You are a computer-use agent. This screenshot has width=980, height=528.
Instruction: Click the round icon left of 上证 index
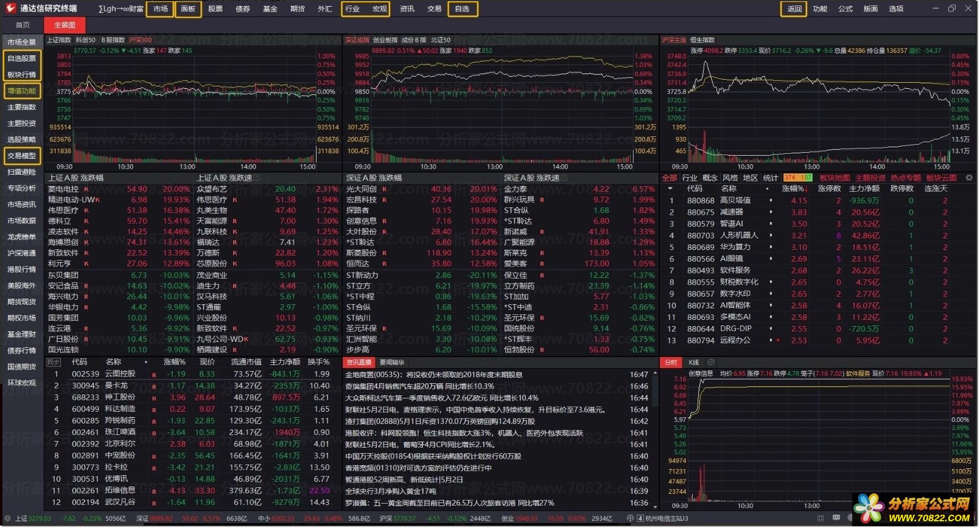point(7,518)
